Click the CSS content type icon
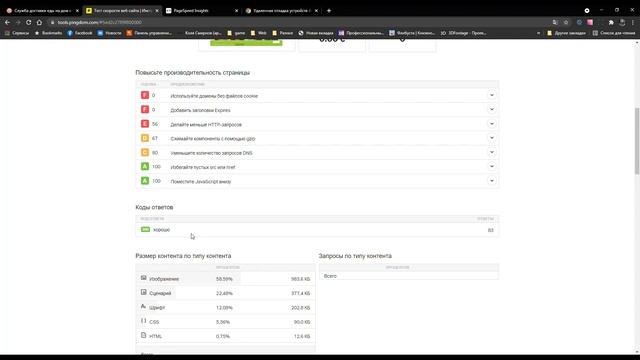The width and height of the screenshot is (640, 360). [x=143, y=321]
